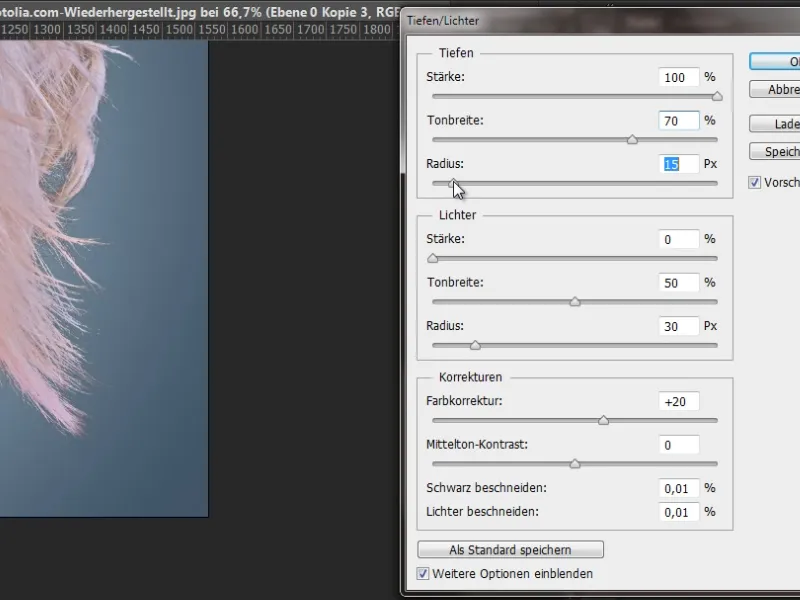Click the Tiefen/Lichter dialog title bar

point(602,21)
